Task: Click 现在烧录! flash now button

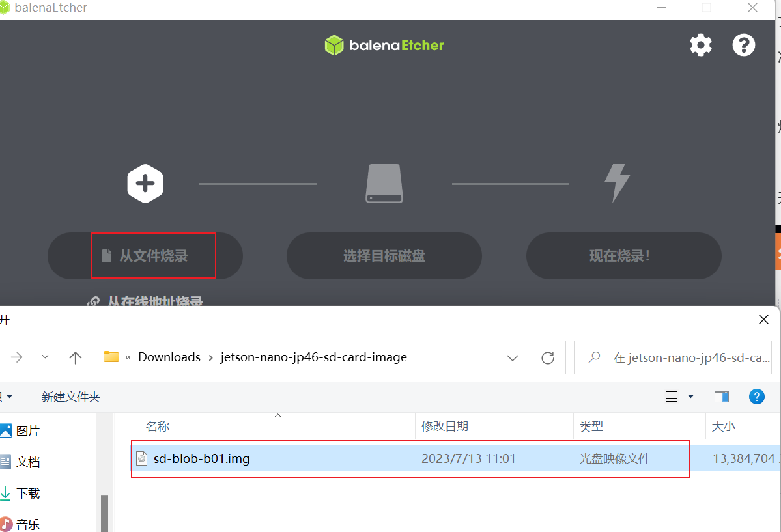Action: click(x=623, y=255)
